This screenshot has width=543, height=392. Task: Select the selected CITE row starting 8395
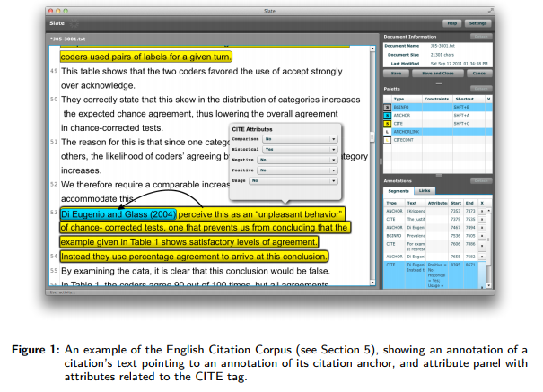point(434,275)
